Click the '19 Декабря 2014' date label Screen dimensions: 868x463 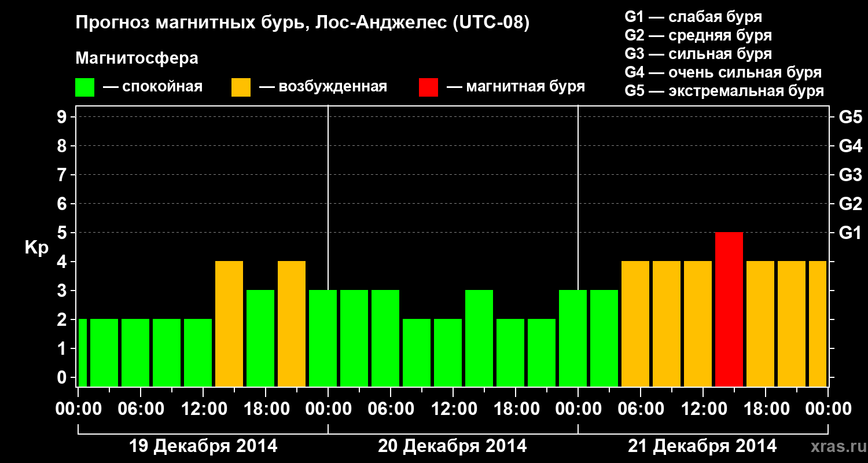tap(203, 446)
